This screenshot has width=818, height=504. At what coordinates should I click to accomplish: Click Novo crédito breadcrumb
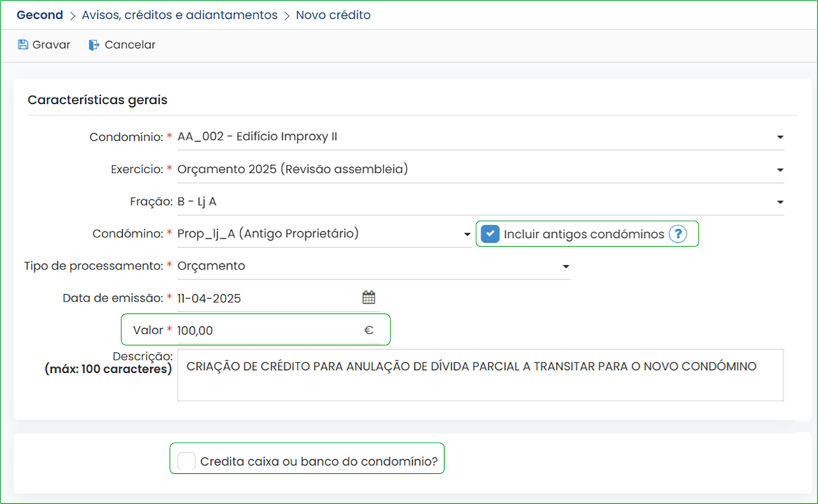click(333, 15)
